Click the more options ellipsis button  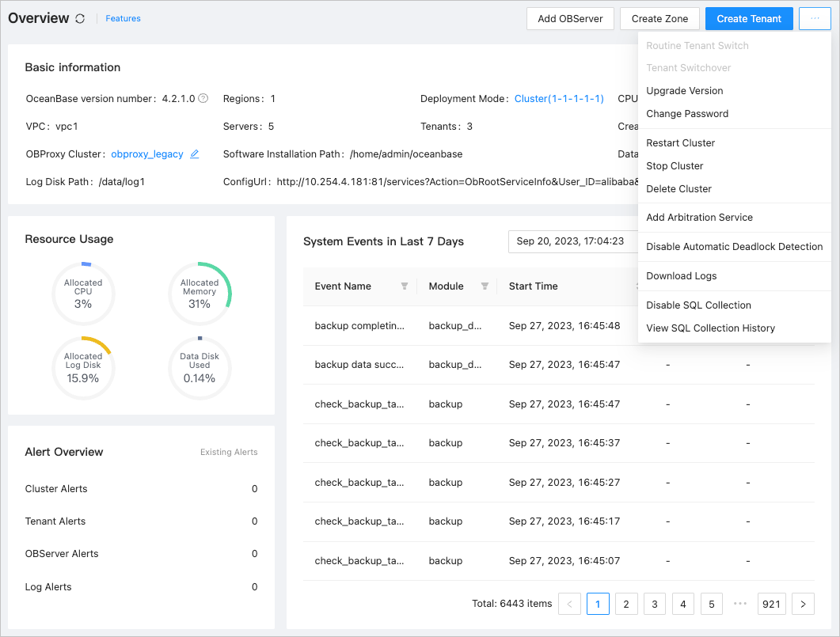coord(815,19)
